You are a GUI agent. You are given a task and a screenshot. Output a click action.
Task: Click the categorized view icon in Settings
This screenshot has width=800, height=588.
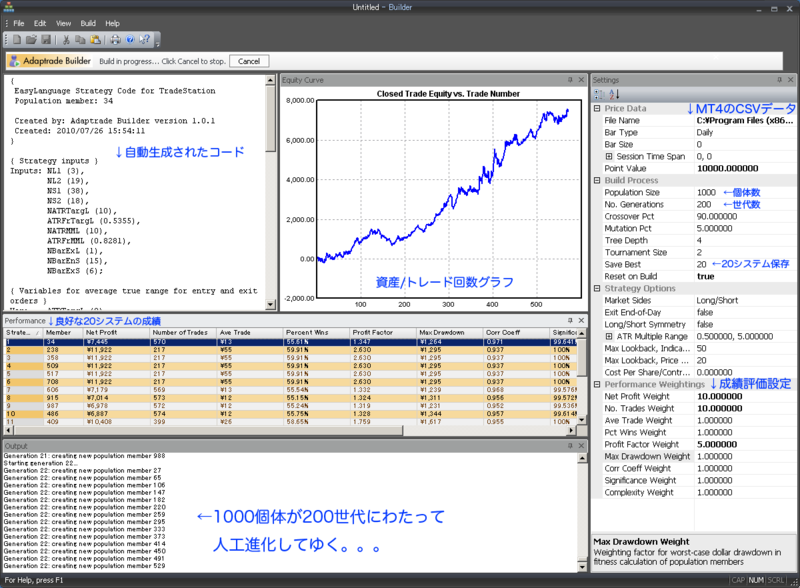(x=599, y=94)
